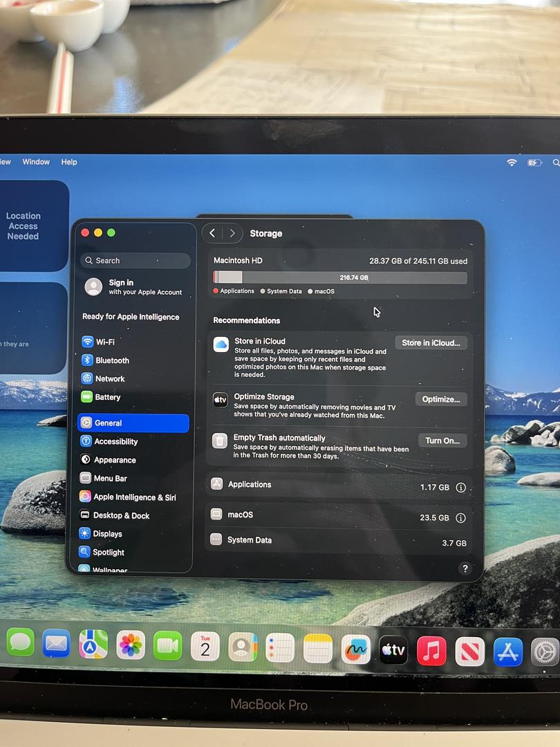Click Wi-Fi status icon in menu bar

point(512,163)
